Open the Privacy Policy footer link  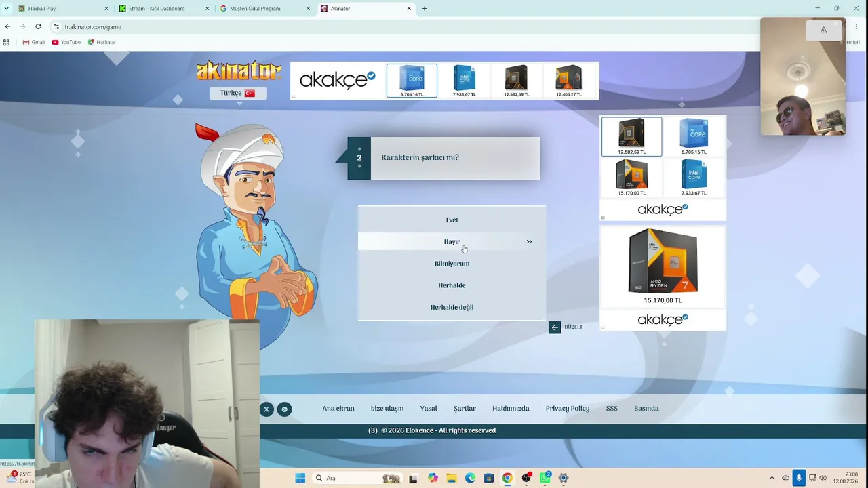tap(568, 409)
